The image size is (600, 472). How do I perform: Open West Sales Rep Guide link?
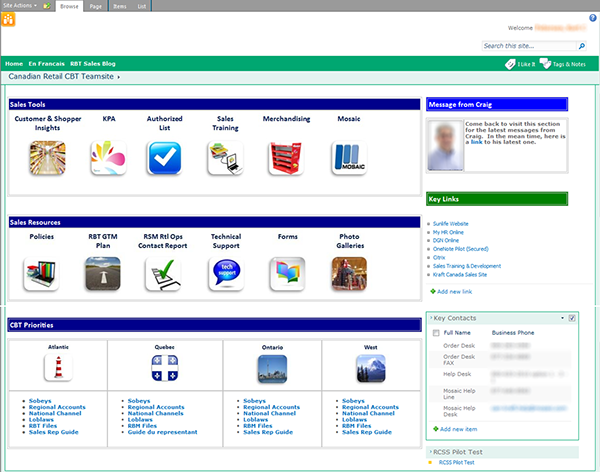point(367,432)
